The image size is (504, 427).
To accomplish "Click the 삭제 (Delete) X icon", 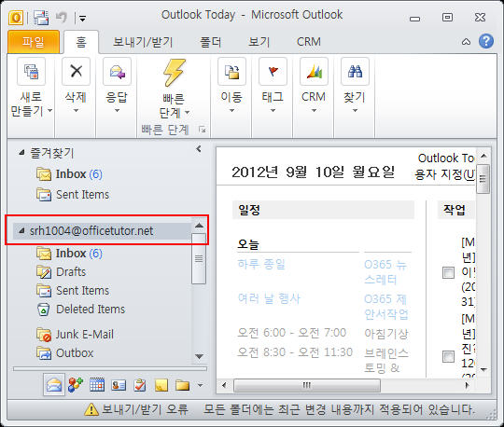I will [76, 71].
